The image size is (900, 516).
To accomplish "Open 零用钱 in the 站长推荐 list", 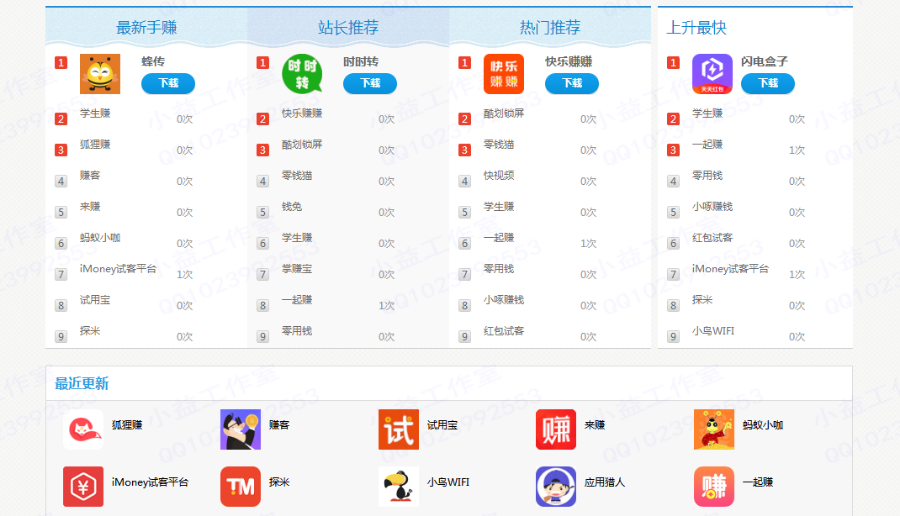I will point(297,331).
